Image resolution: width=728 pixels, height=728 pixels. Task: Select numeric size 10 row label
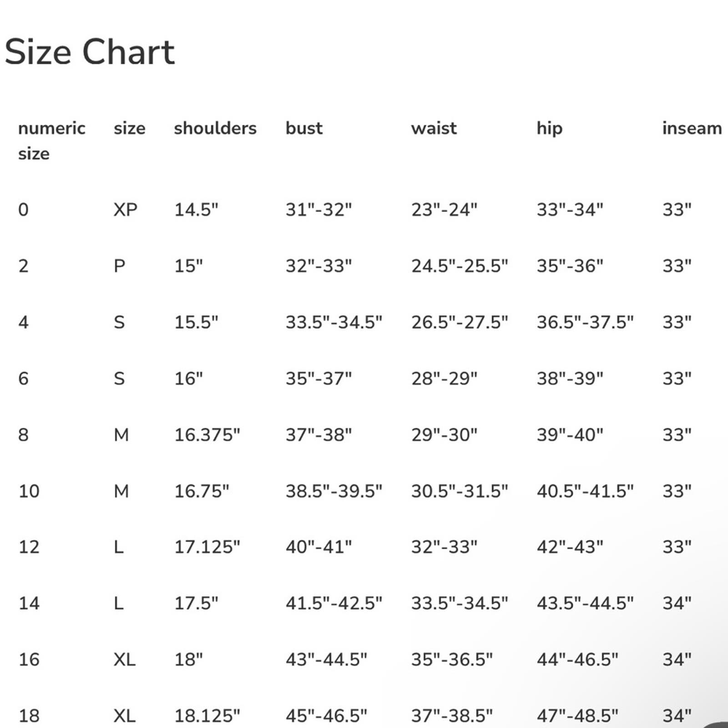[29, 491]
